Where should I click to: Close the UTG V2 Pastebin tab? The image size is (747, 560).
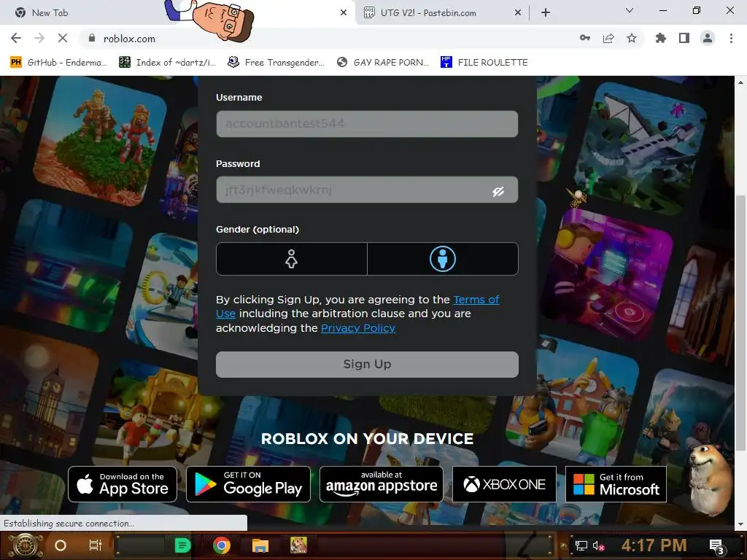point(518,13)
